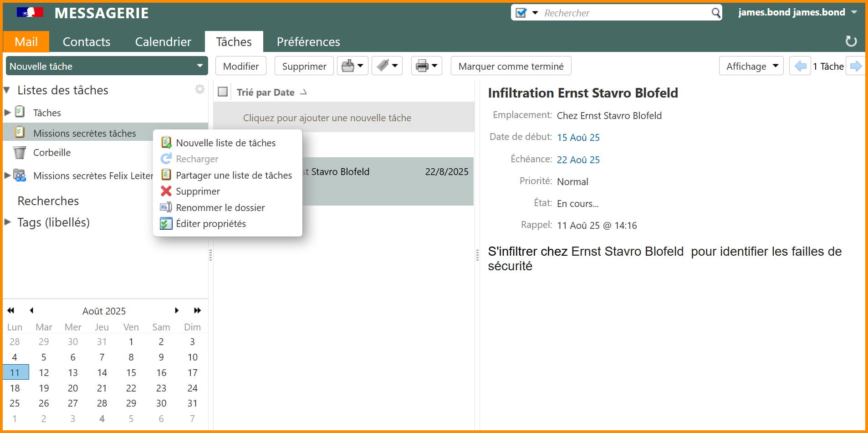This screenshot has height=433, width=868.
Task: Click the Modifier button
Action: [240, 66]
